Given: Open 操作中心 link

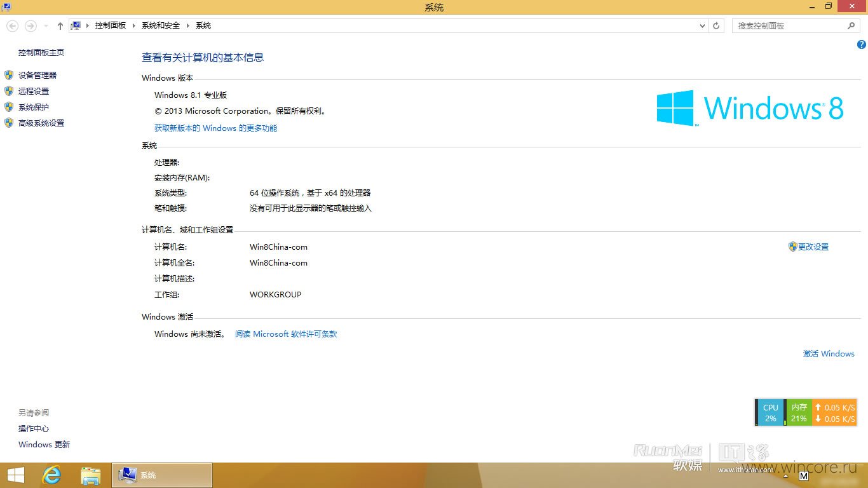Looking at the screenshot, I should 34,429.
